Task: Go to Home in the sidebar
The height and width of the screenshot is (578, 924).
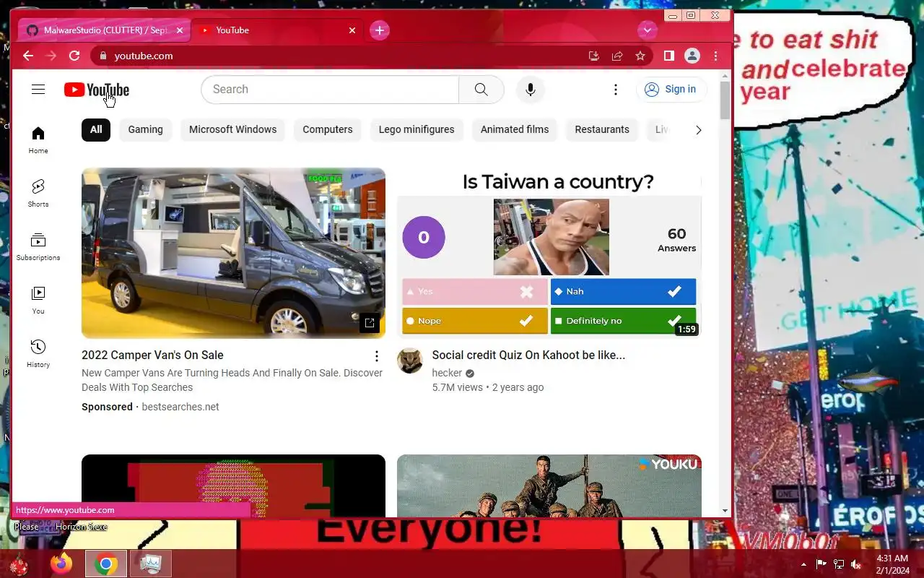Action: [38, 140]
